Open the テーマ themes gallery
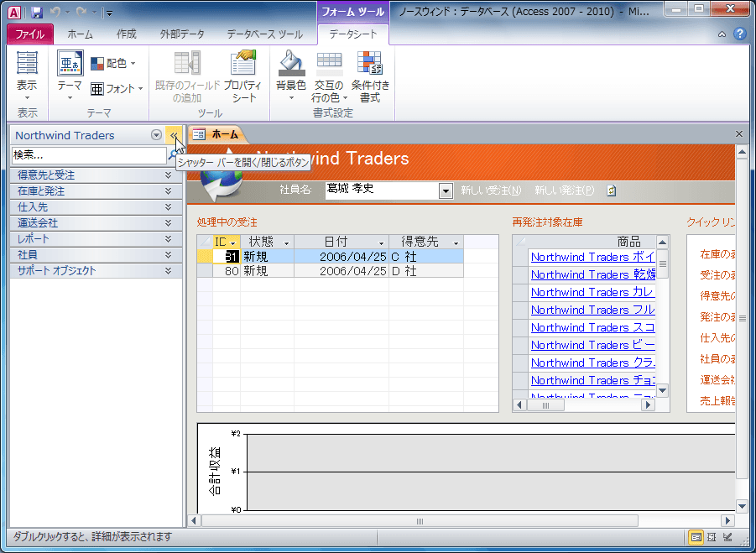This screenshot has height=553, width=756. point(70,76)
